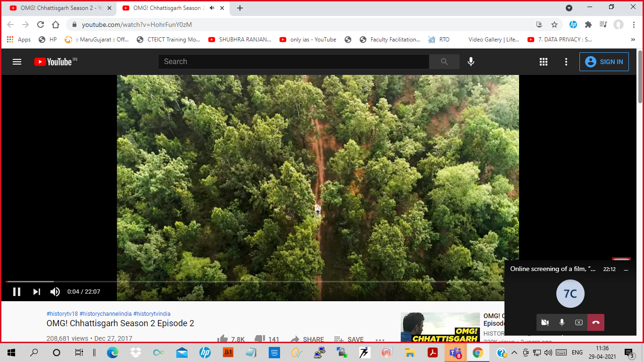Go to the Chrome home page

coord(56,25)
